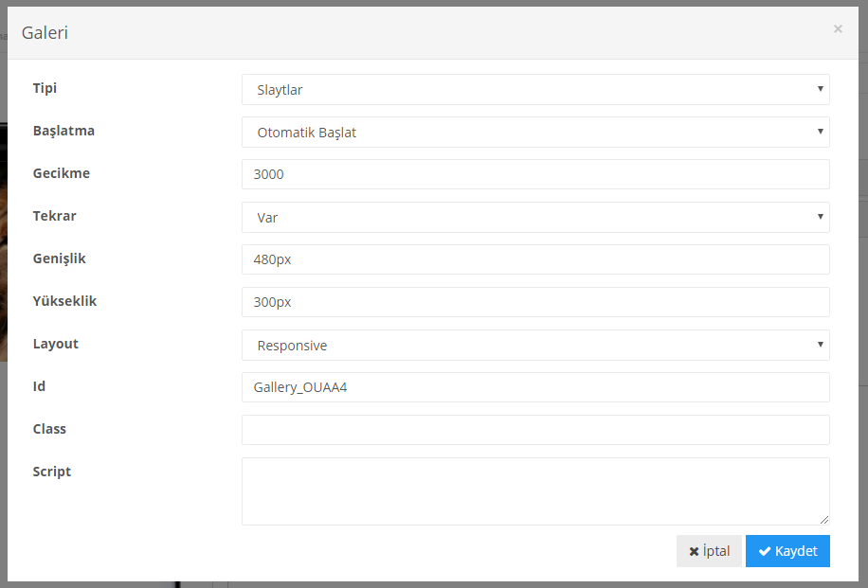Close the Galeri dialog with the X
Viewport: 868px width, 588px height.
[838, 29]
